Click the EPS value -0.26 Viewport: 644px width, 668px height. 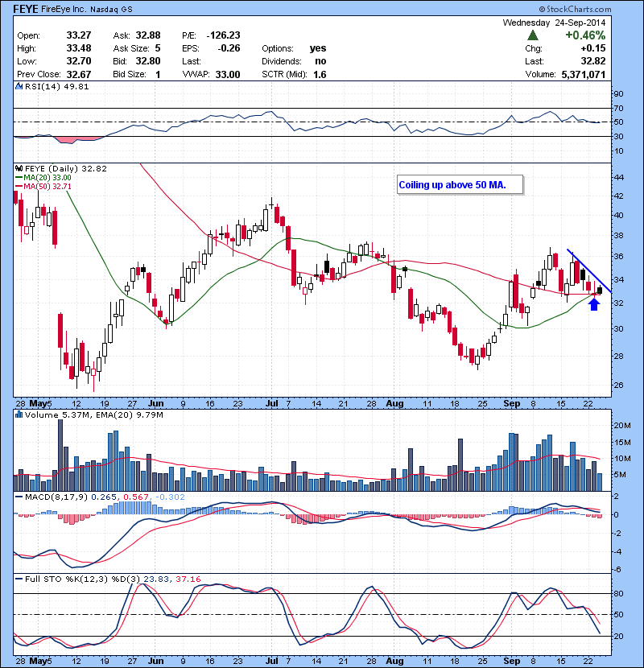coord(229,48)
